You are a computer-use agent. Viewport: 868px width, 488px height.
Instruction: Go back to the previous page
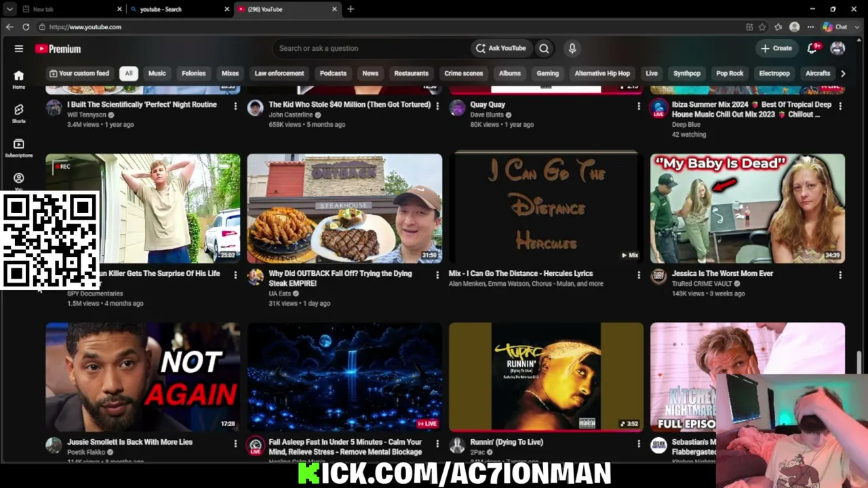click(x=9, y=27)
